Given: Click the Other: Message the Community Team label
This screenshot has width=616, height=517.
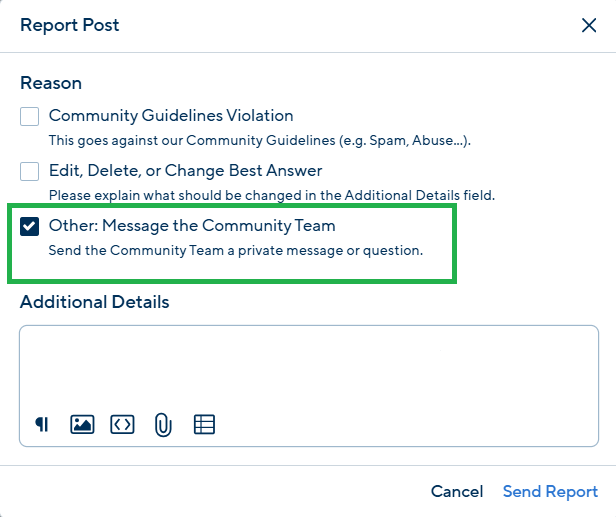Looking at the screenshot, I should [x=192, y=226].
